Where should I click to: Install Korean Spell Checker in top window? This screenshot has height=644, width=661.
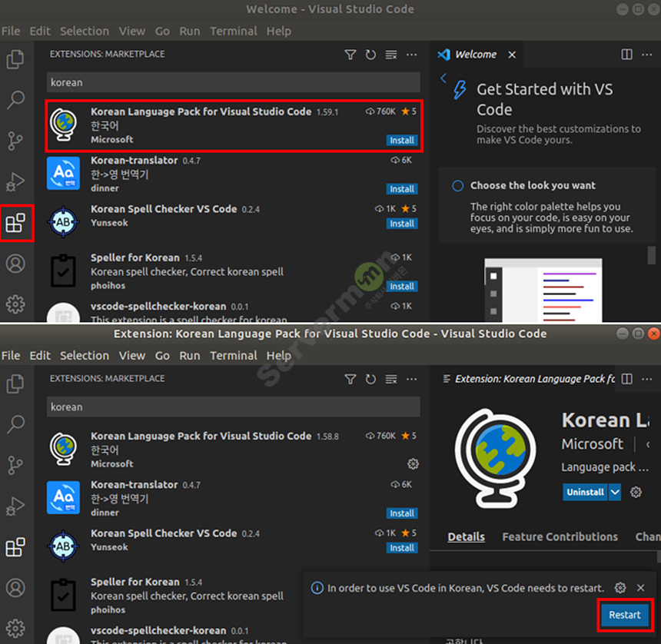(x=402, y=224)
